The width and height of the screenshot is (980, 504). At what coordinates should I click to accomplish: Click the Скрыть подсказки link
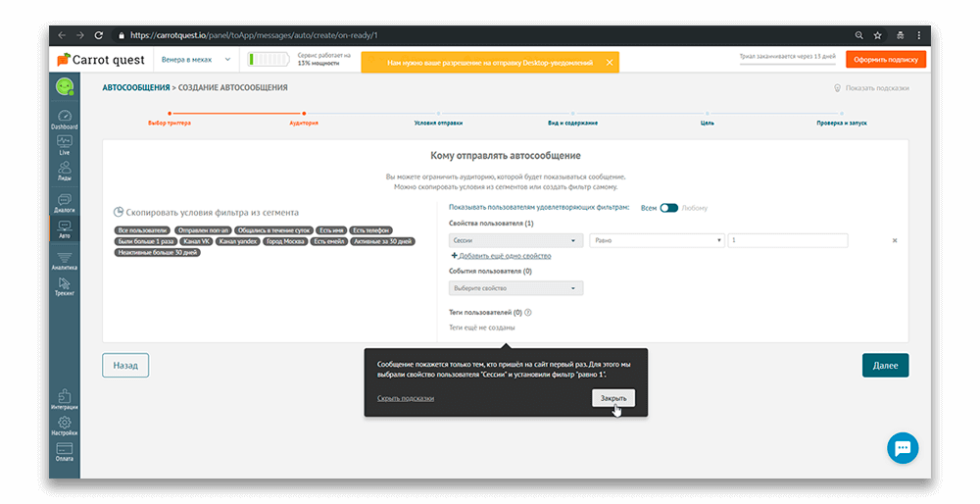(406, 398)
